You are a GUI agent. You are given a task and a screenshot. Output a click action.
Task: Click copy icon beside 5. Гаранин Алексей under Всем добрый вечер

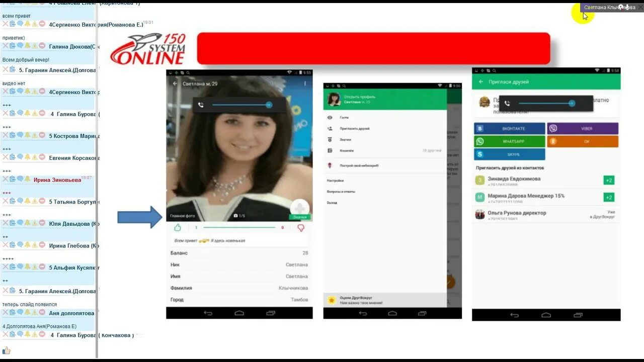point(13,69)
